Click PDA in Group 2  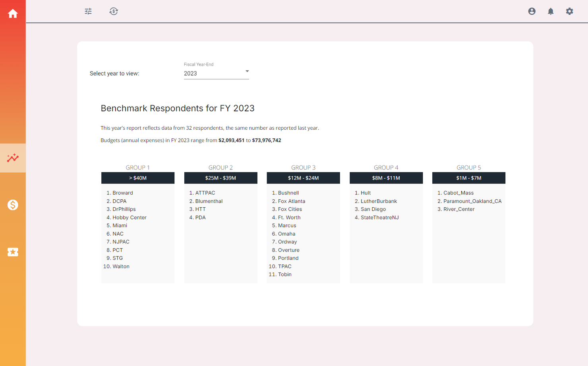pyautogui.click(x=201, y=217)
